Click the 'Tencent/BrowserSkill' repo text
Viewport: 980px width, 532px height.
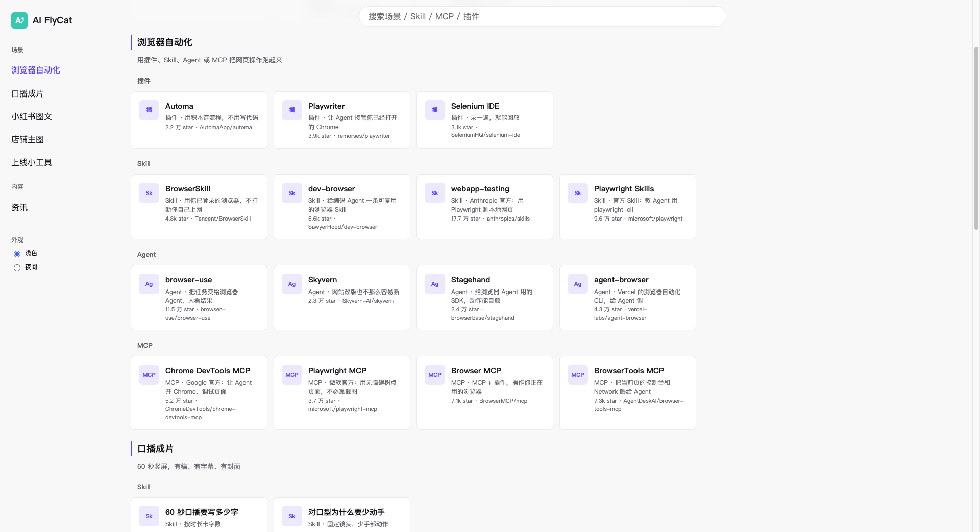pos(223,219)
